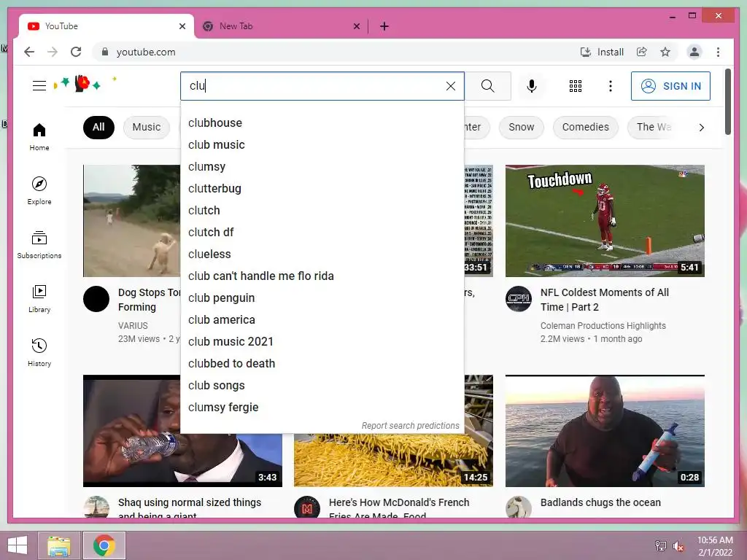View site info lock icon
The image size is (747, 560).
point(105,52)
